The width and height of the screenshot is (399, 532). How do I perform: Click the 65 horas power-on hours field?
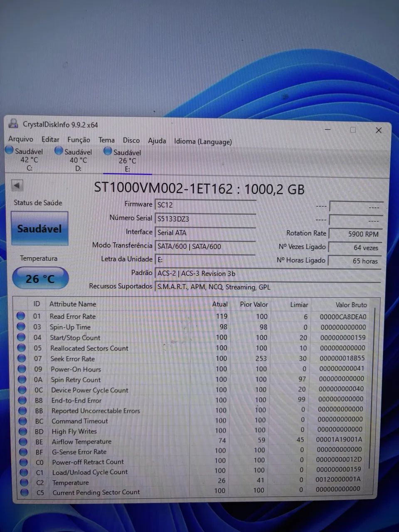pos(355,261)
